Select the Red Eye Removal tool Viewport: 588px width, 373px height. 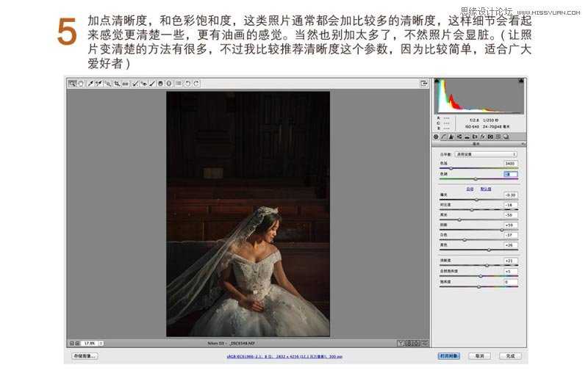tap(144, 84)
